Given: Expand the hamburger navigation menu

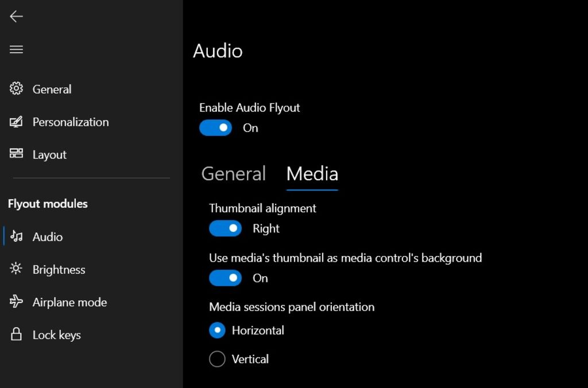Looking at the screenshot, I should click(16, 49).
